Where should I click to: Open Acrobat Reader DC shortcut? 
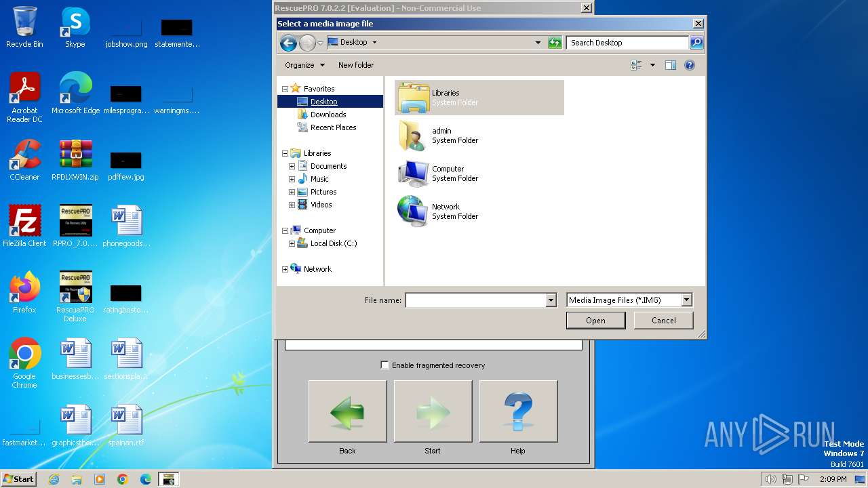coord(24,98)
